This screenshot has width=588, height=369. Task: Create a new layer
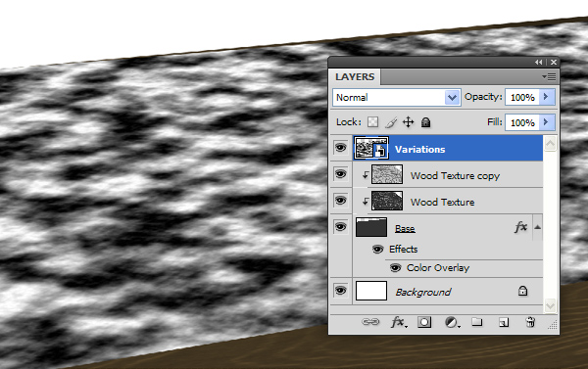coord(504,322)
